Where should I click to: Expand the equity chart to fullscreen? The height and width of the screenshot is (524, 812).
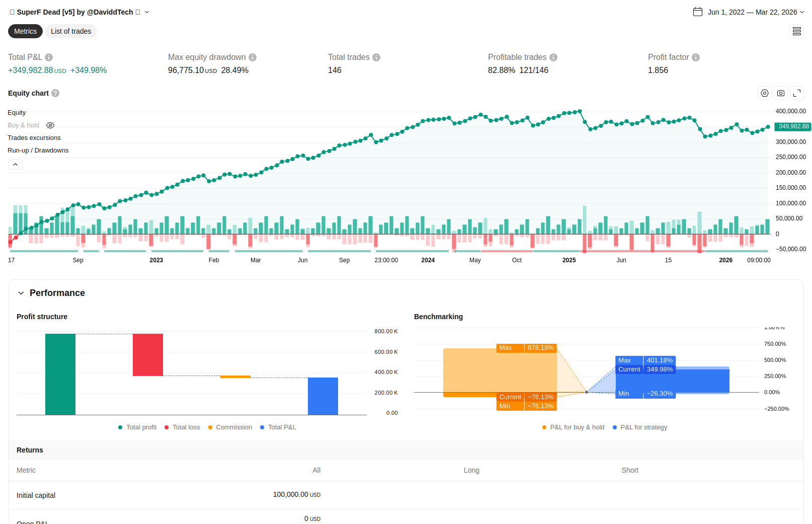click(797, 93)
